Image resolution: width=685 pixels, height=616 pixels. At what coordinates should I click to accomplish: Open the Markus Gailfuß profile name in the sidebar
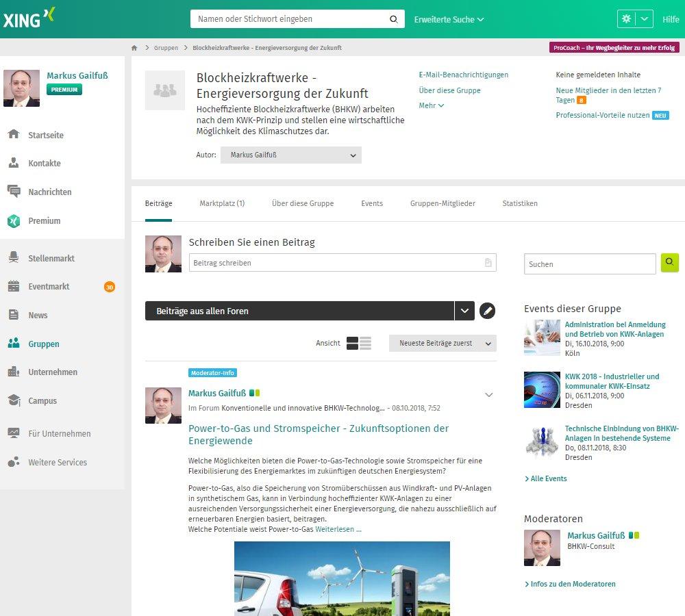pos(77,75)
